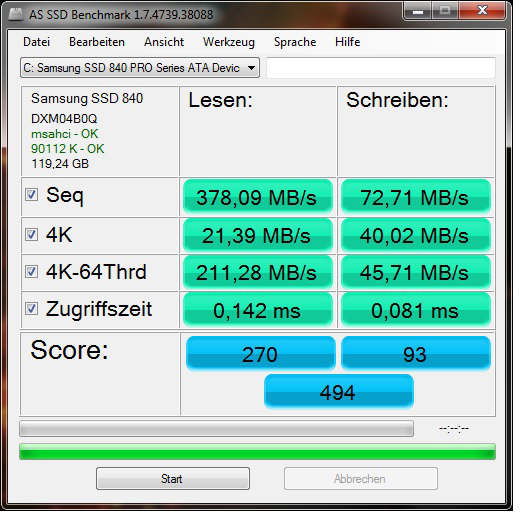Click the read score 270
The image size is (524, 520).
(x=260, y=354)
